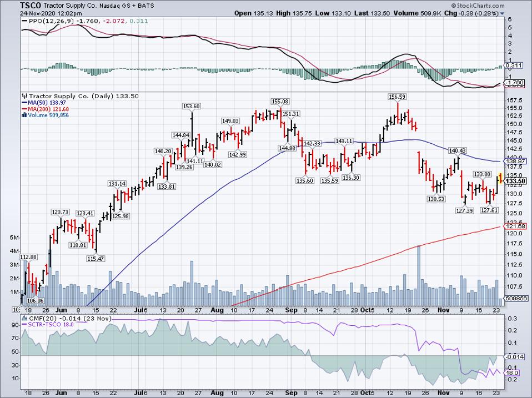Click the 142.99 low price label

tap(238, 154)
